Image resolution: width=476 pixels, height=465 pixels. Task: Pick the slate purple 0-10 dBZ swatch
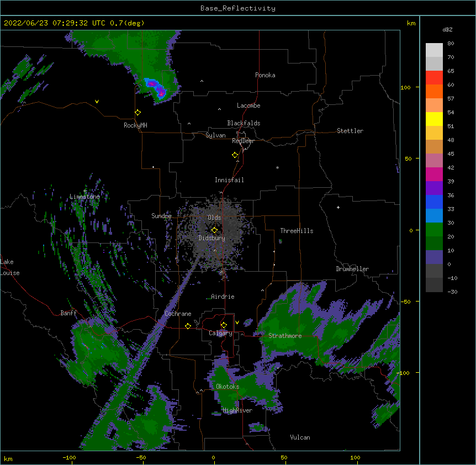[434, 257]
